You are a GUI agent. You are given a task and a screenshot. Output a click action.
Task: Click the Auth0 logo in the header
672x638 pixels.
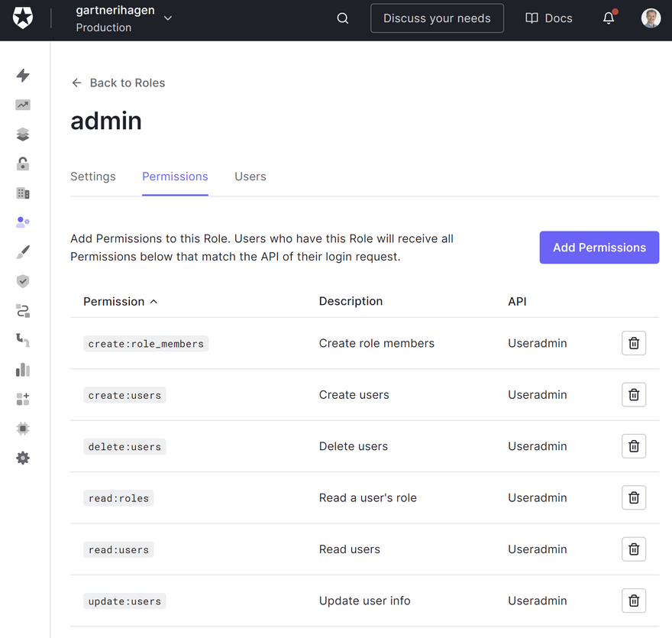point(23,18)
